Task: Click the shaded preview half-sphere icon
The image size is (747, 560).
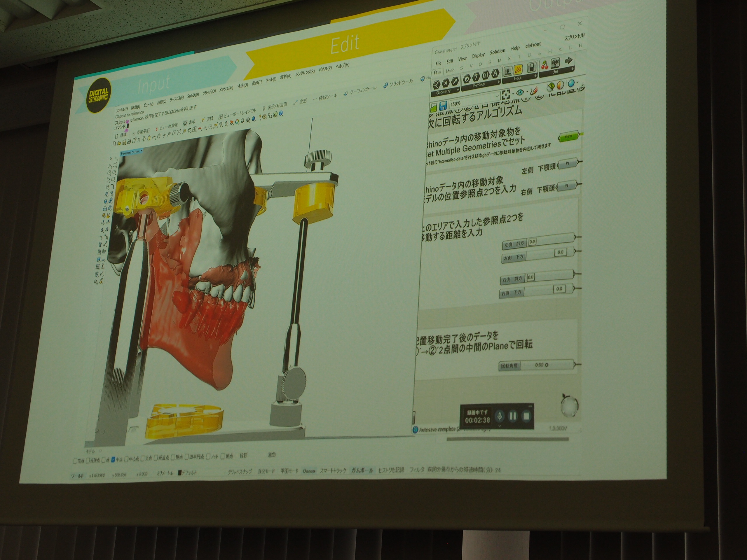Action: pos(560,85)
